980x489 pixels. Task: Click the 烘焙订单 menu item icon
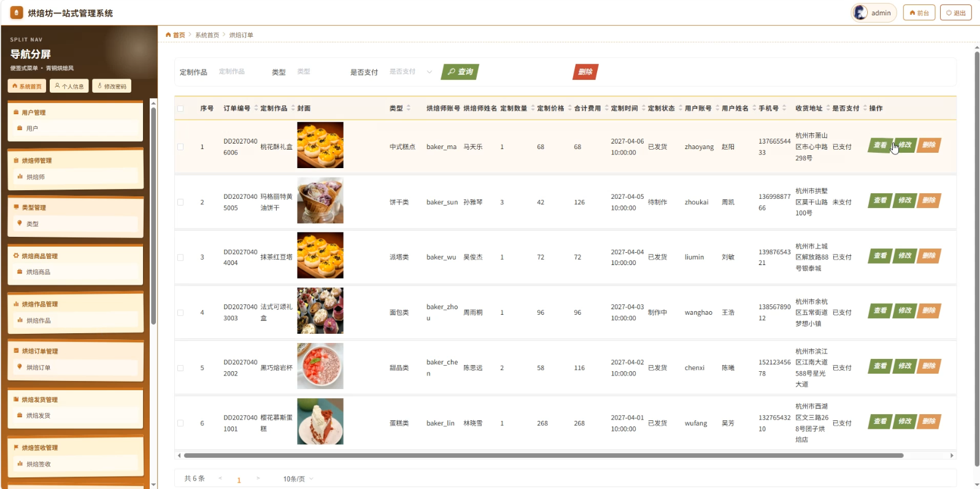point(20,367)
